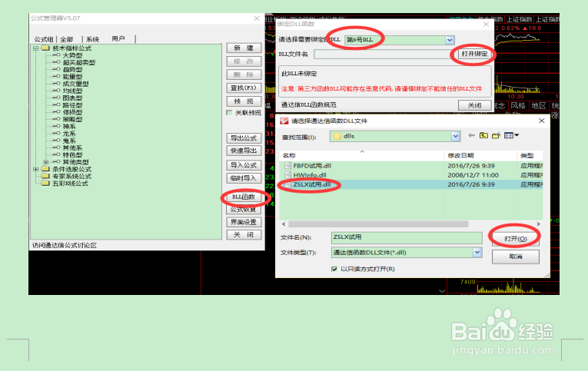Click into the DLL文件名 field

point(385,54)
